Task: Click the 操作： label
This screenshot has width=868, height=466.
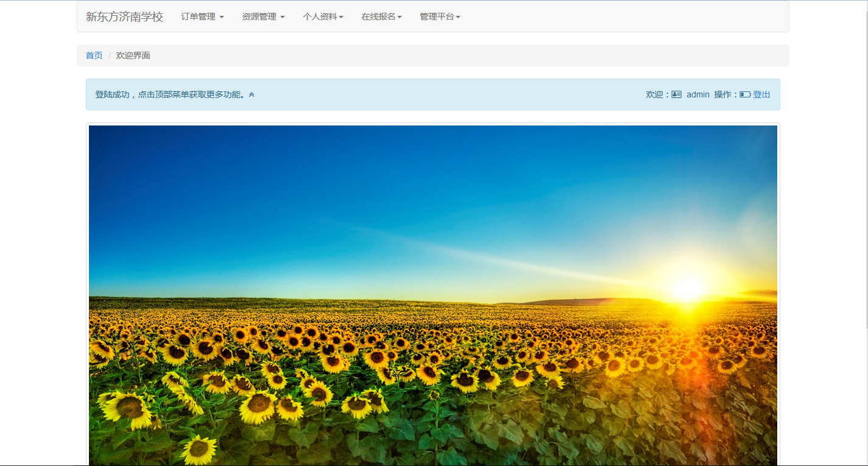Action: [726, 94]
